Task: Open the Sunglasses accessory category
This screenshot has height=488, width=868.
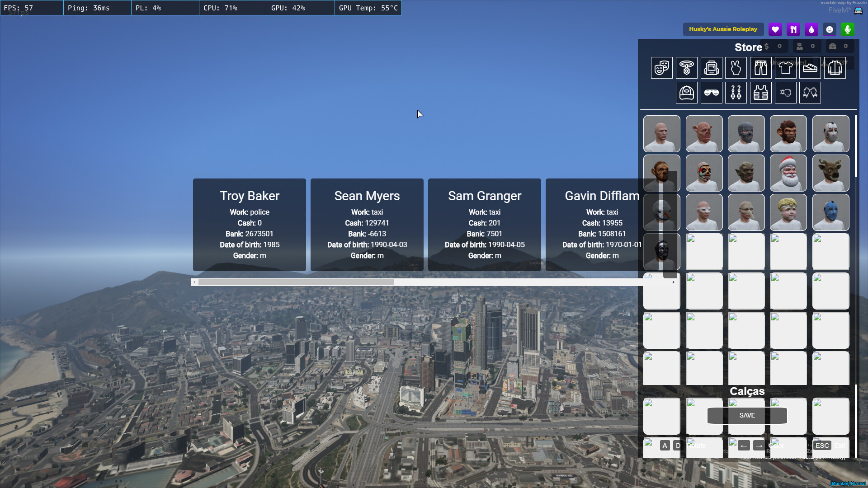Action: tap(712, 93)
